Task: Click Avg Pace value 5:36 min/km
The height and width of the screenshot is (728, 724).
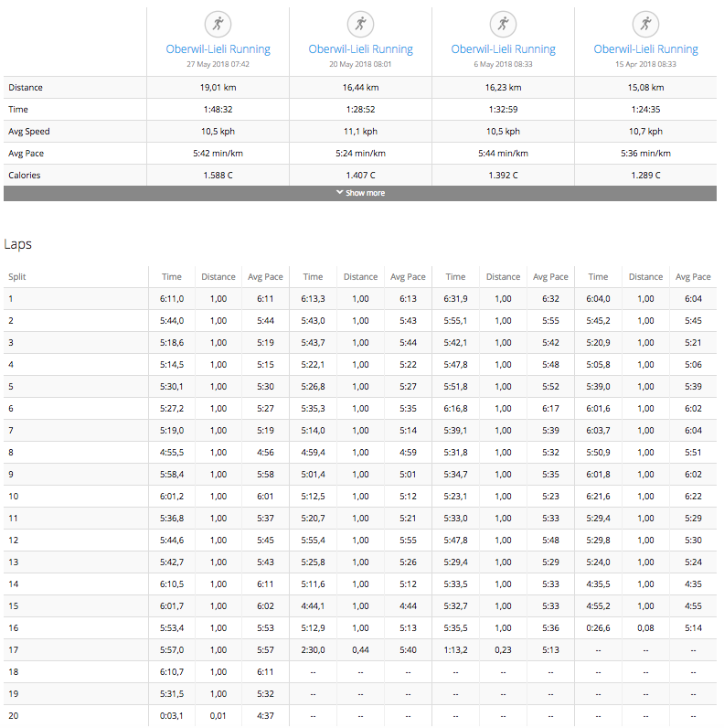Action: 645,154
